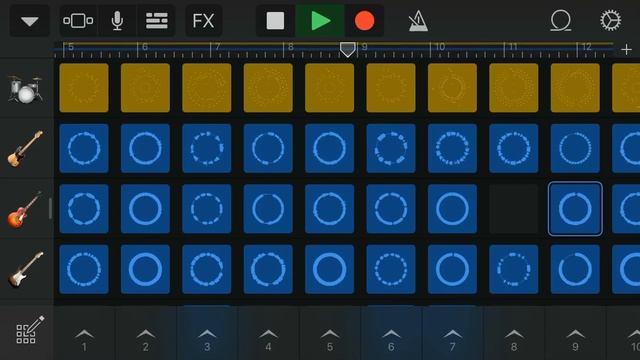This screenshot has width=640, height=360.
Task: Start playback with the green play button
Action: 320,21
